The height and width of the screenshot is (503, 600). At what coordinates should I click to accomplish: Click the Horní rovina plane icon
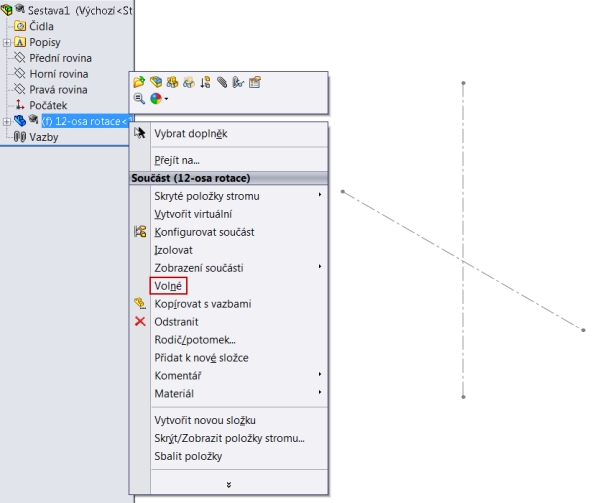(20, 73)
